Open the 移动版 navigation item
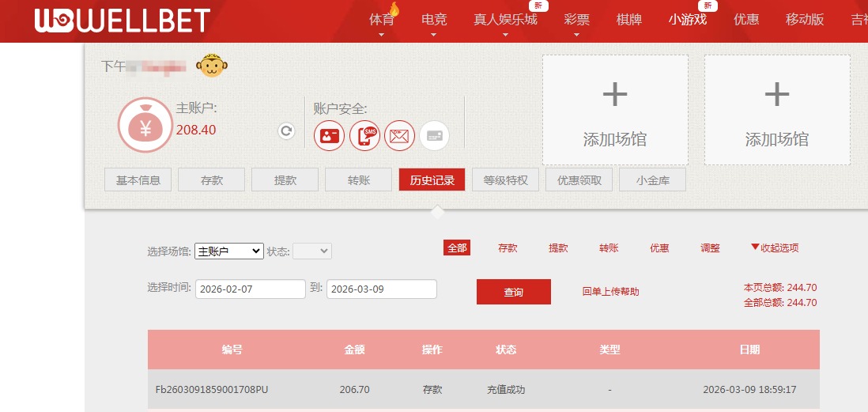Screen dimensions: 868x412 click(x=805, y=20)
